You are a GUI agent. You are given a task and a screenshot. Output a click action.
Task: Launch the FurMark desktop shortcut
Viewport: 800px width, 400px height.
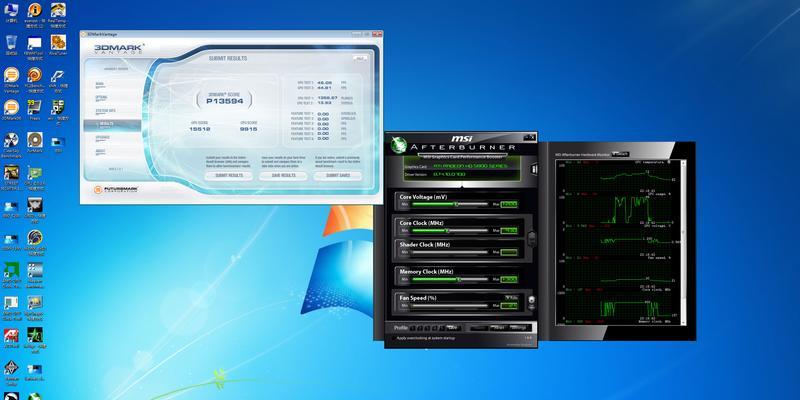[35, 142]
